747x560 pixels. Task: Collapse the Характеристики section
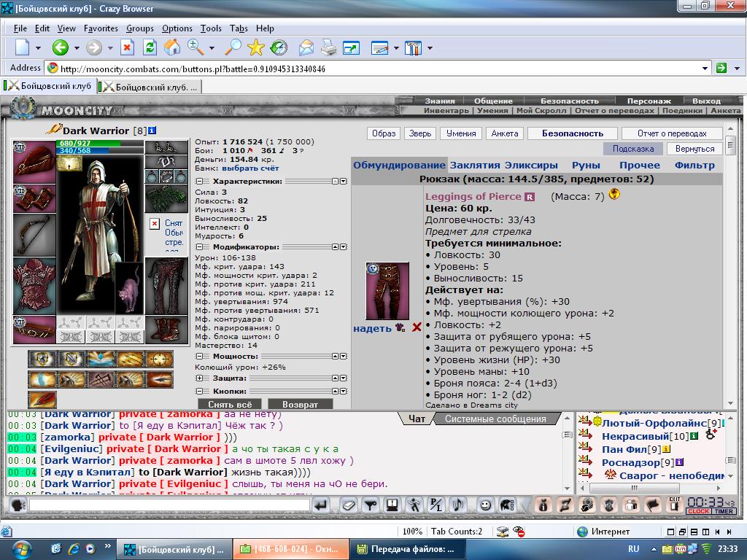pos(199,182)
